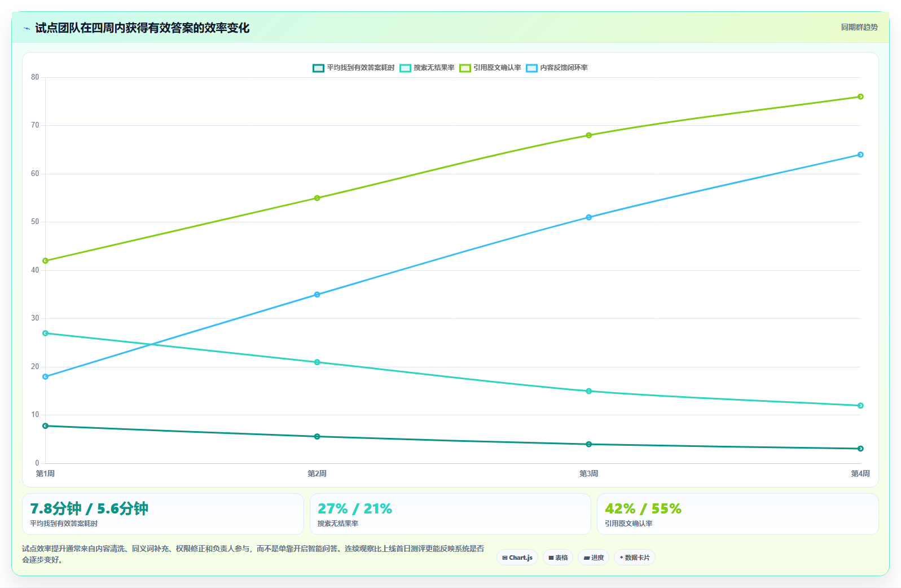Open the 进度 chip

tap(594, 558)
